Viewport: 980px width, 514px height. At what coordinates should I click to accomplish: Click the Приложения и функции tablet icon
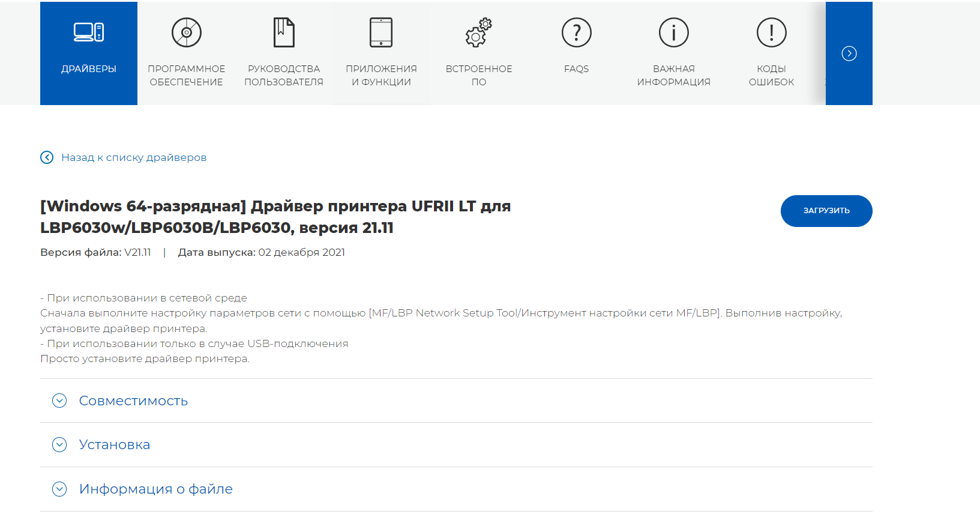pyautogui.click(x=381, y=32)
